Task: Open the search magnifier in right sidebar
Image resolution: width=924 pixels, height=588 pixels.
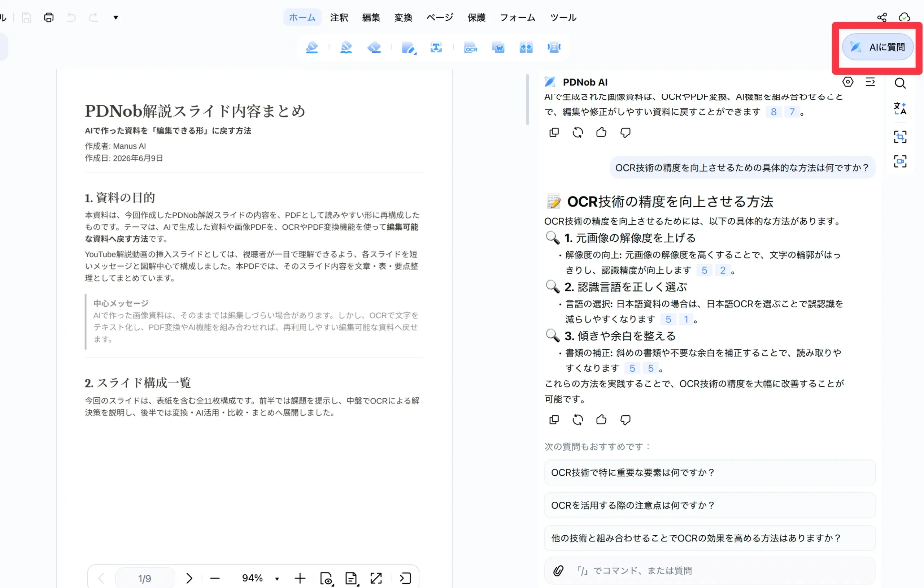Action: click(900, 83)
